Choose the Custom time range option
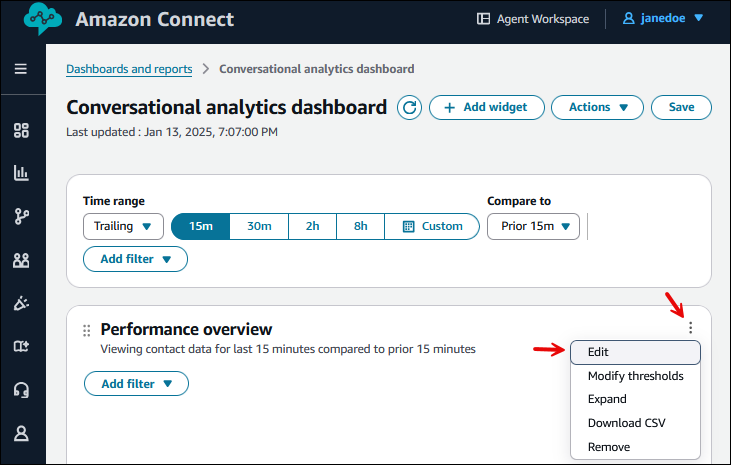 pyautogui.click(x=432, y=226)
